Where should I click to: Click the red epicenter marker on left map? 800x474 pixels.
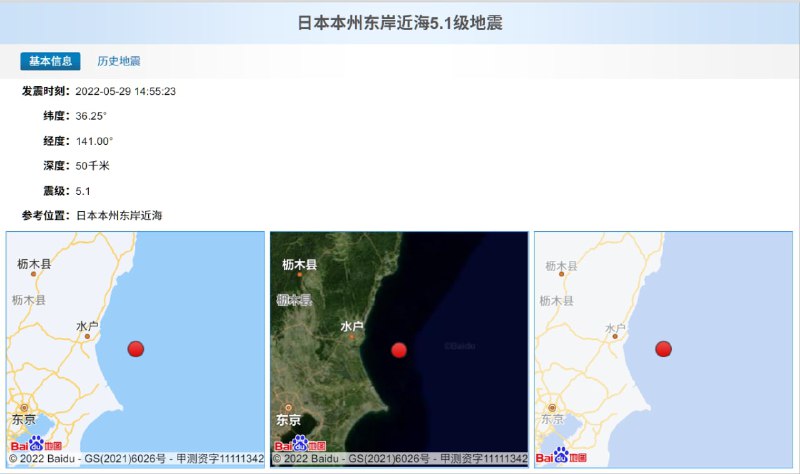[136, 348]
